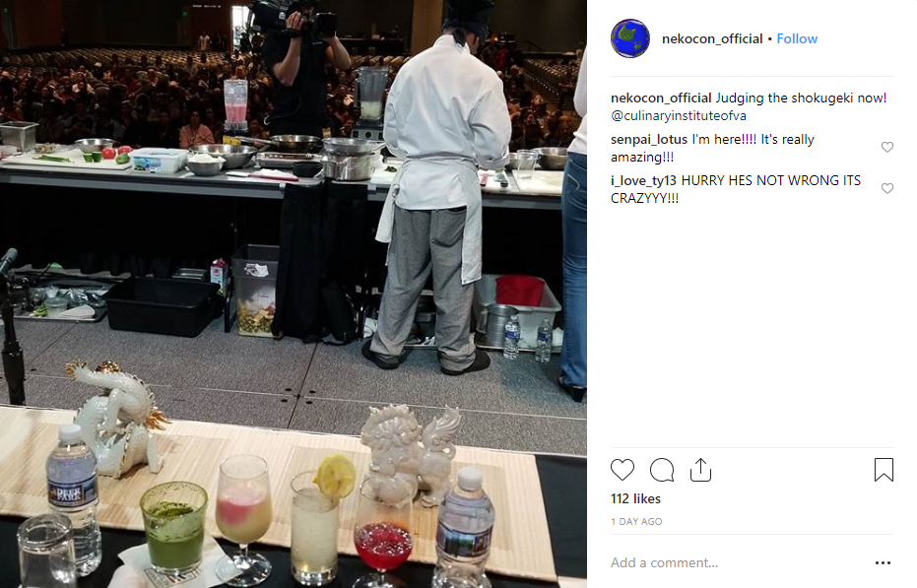The image size is (917, 588).
Task: Like senpai_lotus comment with heart
Action: click(x=887, y=148)
